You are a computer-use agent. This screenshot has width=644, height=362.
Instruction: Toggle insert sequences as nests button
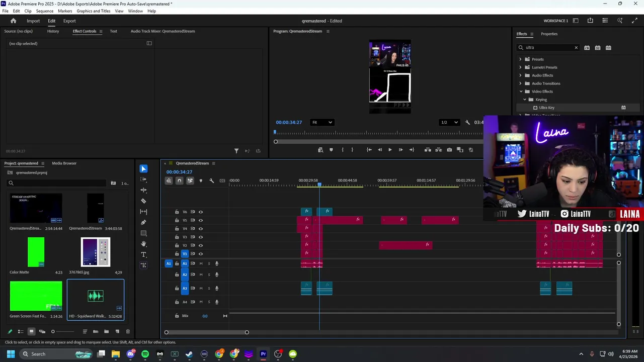coord(169,180)
